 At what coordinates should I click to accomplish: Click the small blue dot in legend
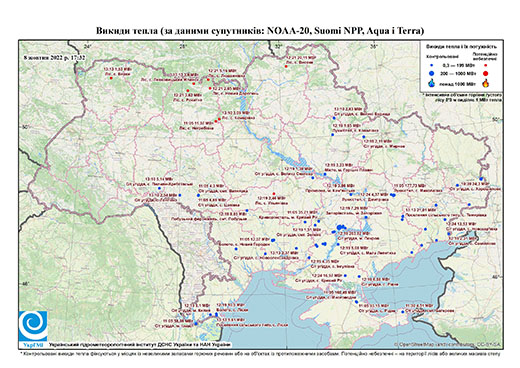click(432, 66)
